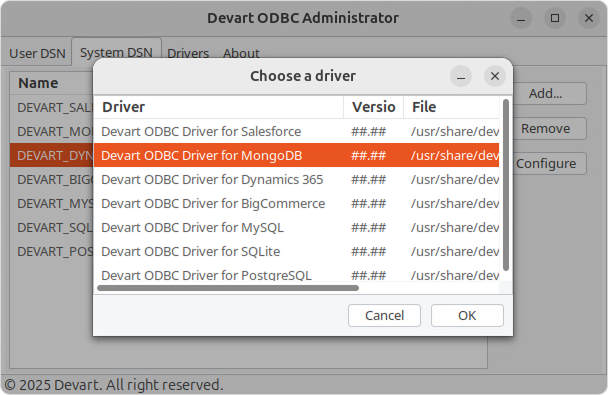Viewport: 608px width, 395px height.
Task: Cancel the driver selection dialog
Action: (384, 316)
